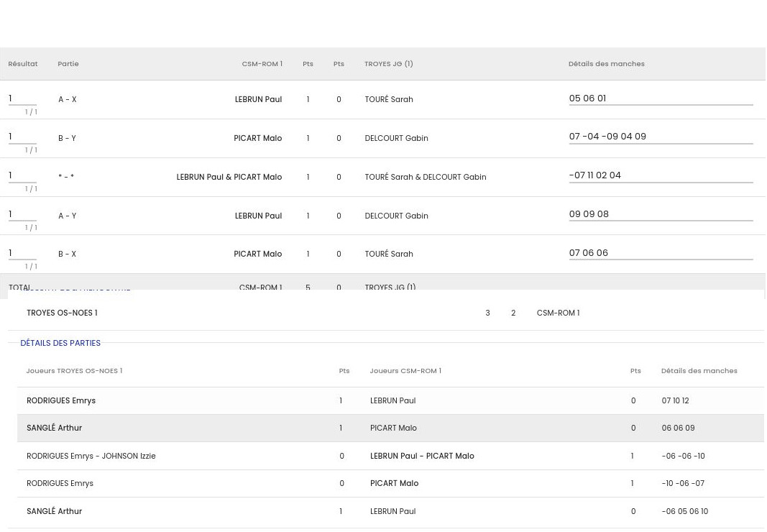Select the Résultat box for the doubles * - * match

pyautogui.click(x=22, y=175)
